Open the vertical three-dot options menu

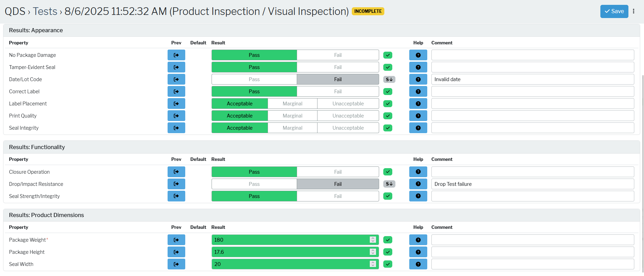pos(634,11)
